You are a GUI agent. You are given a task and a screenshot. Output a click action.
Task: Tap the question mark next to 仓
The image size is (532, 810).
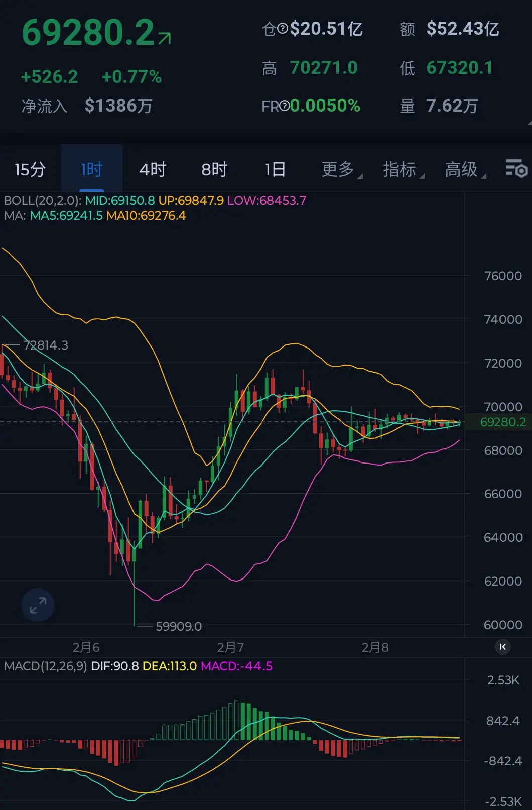pos(283,29)
